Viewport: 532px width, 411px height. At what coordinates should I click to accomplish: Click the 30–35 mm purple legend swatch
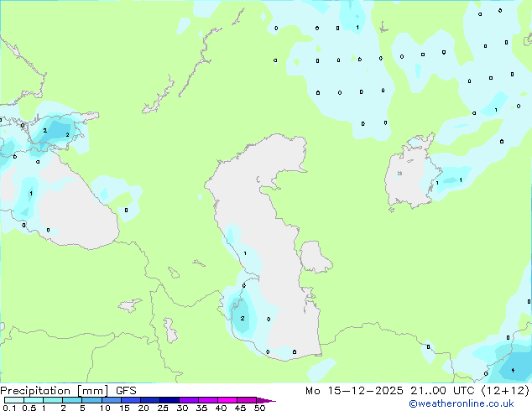tap(189, 400)
